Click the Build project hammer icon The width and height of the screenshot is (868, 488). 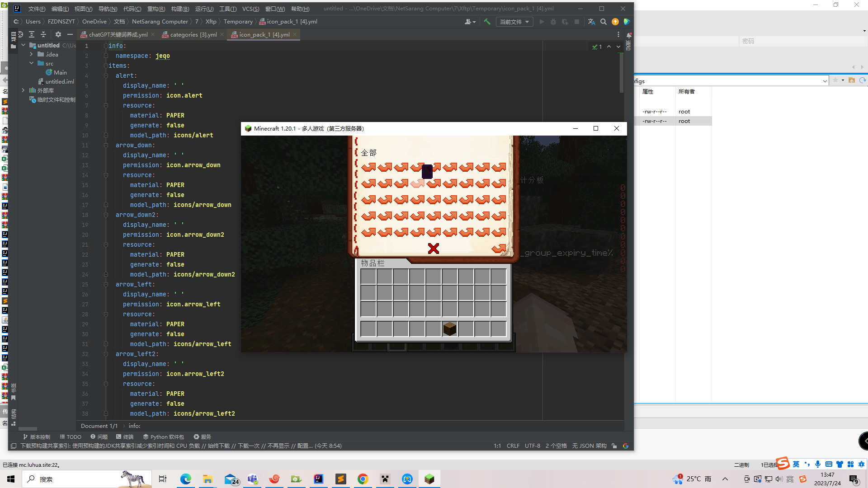click(x=487, y=22)
